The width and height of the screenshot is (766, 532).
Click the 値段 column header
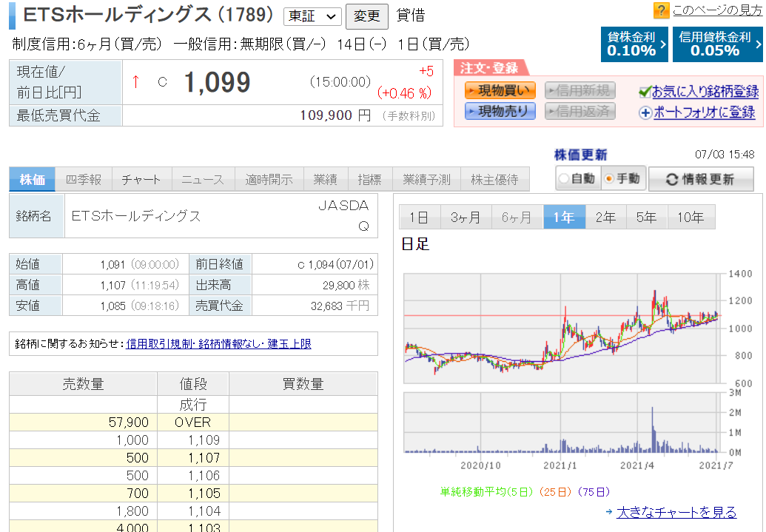(x=193, y=384)
